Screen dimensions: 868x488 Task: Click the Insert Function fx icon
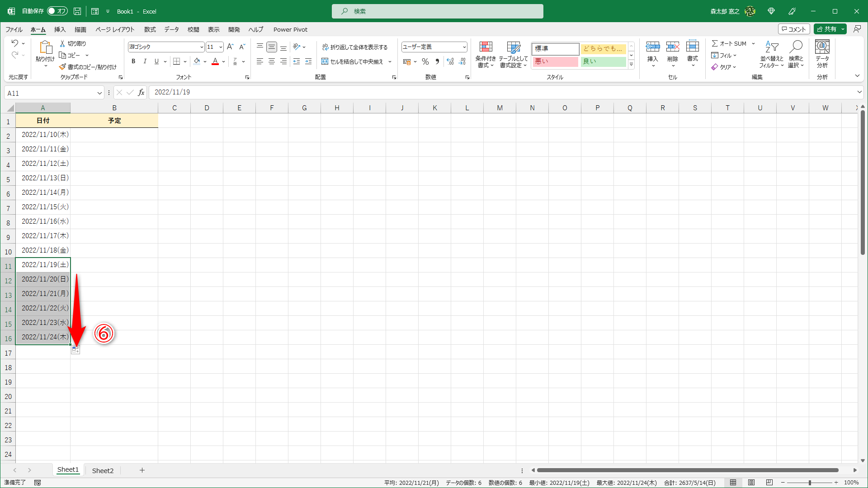click(141, 93)
